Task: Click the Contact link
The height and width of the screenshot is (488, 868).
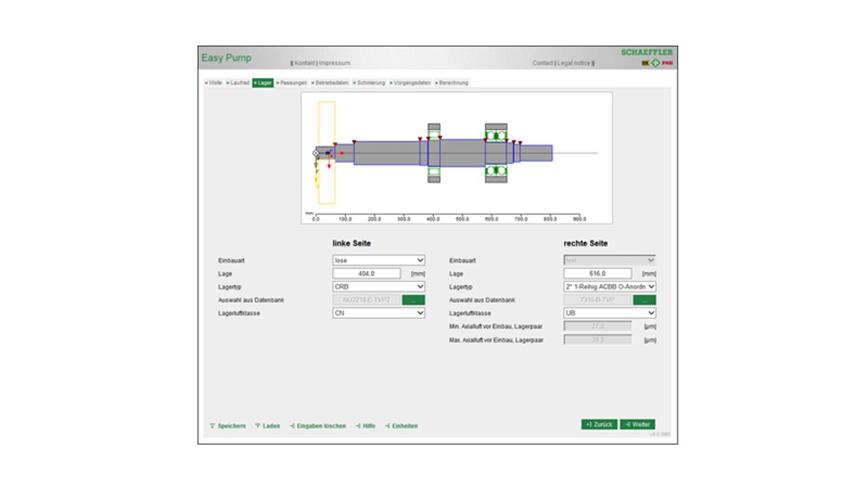Action: tap(543, 64)
